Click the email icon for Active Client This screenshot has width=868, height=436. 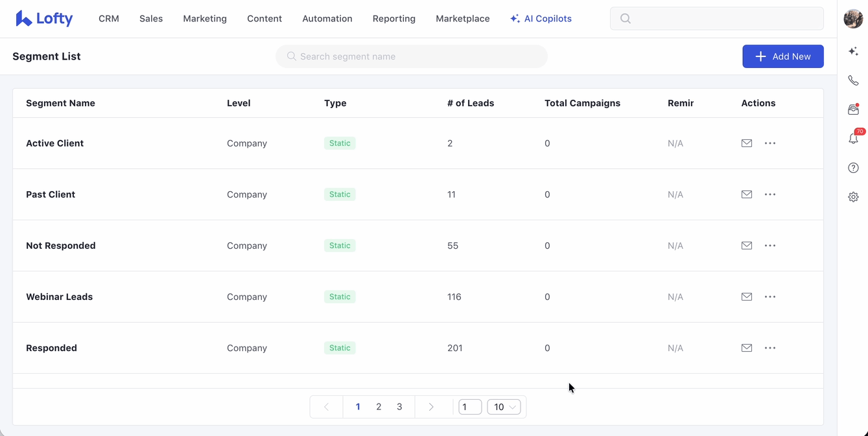click(747, 143)
